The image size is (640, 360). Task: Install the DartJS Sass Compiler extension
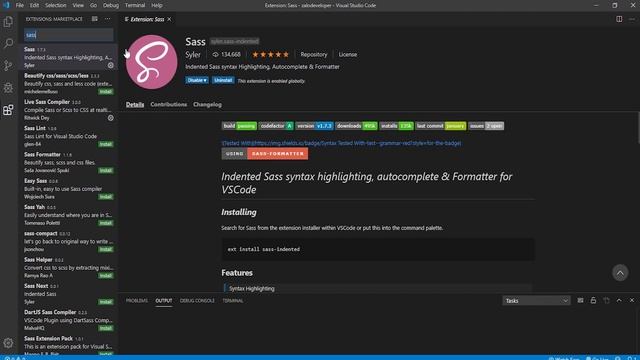(106, 328)
